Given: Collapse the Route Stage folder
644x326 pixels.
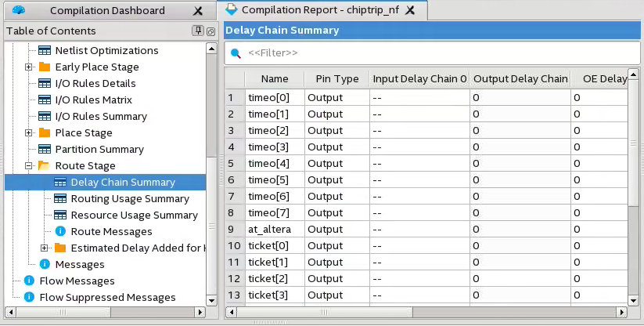Looking at the screenshot, I should (29, 165).
